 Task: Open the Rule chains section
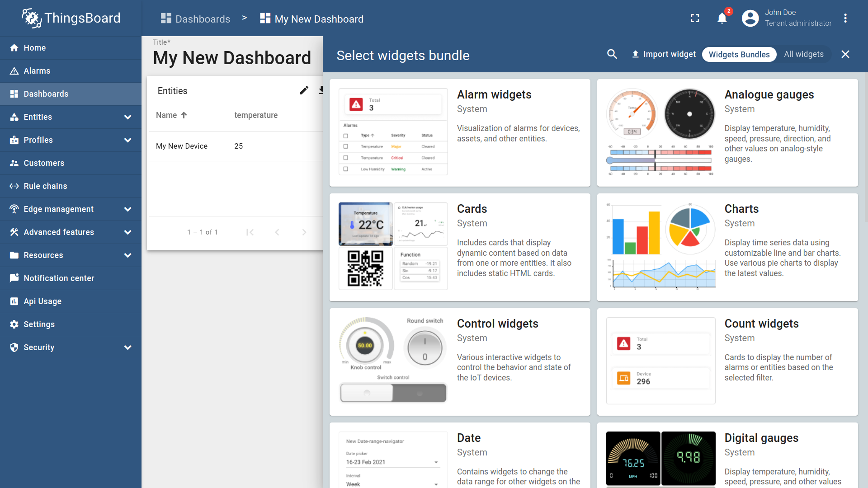tap(44, 186)
